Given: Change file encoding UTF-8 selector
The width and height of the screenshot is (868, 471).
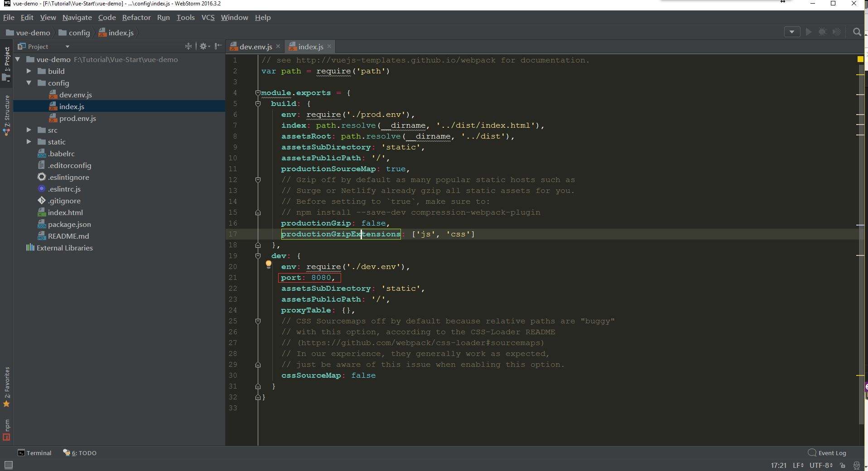Looking at the screenshot, I should [x=821, y=465].
